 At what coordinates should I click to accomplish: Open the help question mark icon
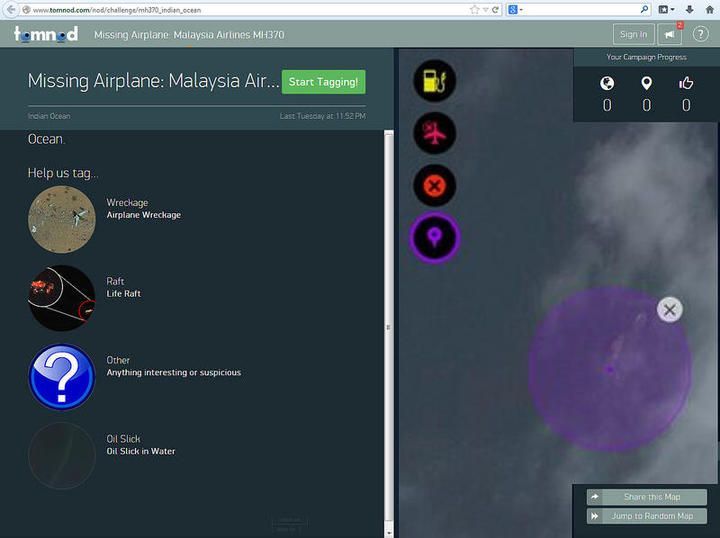click(x=700, y=34)
